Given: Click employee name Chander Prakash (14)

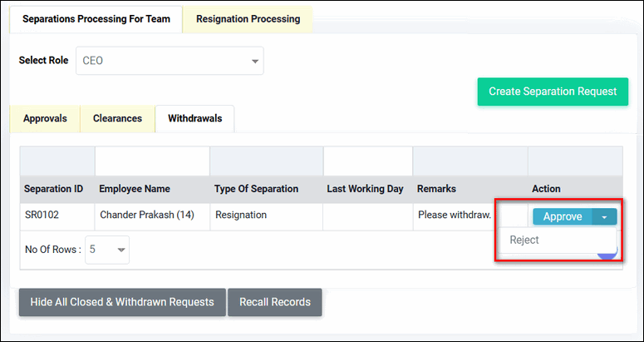Looking at the screenshot, I should coord(147,215).
